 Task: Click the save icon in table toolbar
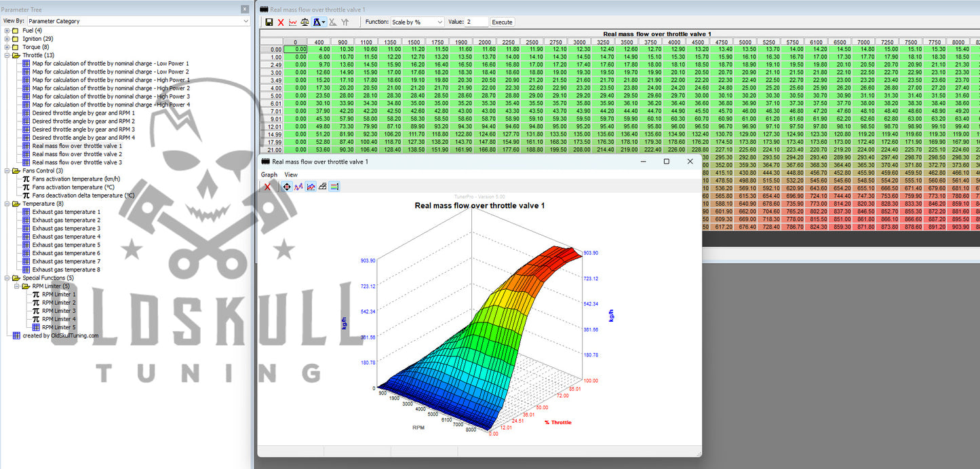[x=269, y=22]
